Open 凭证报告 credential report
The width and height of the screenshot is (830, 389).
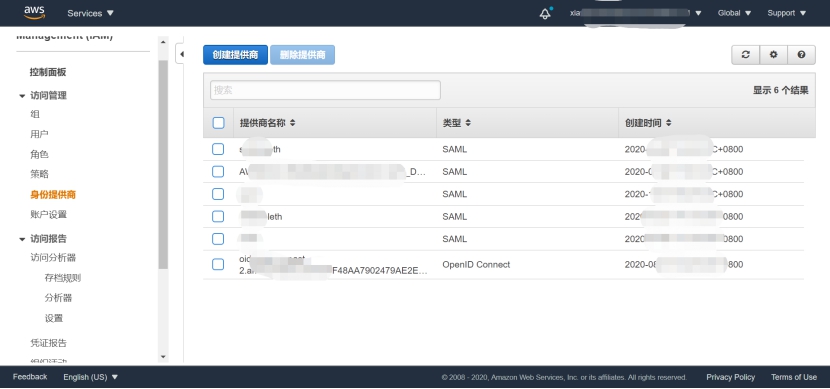point(49,343)
